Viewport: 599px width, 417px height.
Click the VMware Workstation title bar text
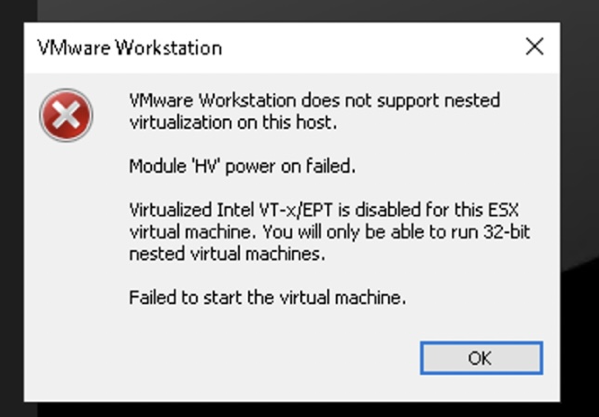130,48
